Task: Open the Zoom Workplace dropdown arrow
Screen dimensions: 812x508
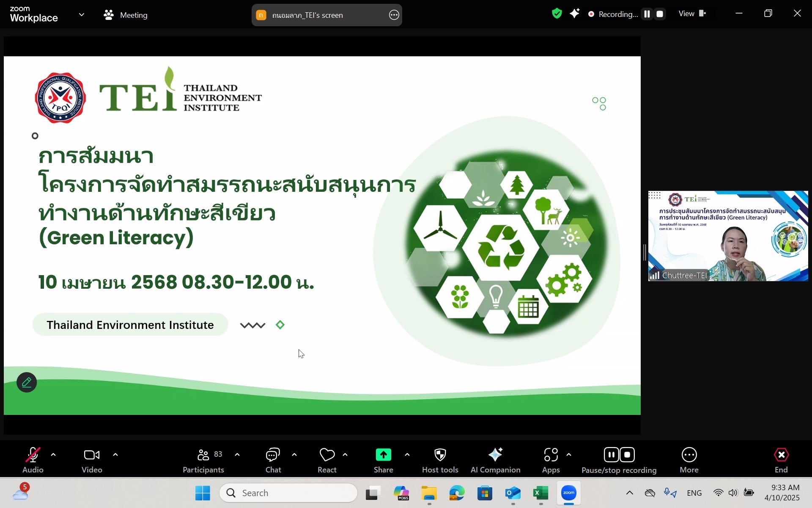Action: pos(82,14)
